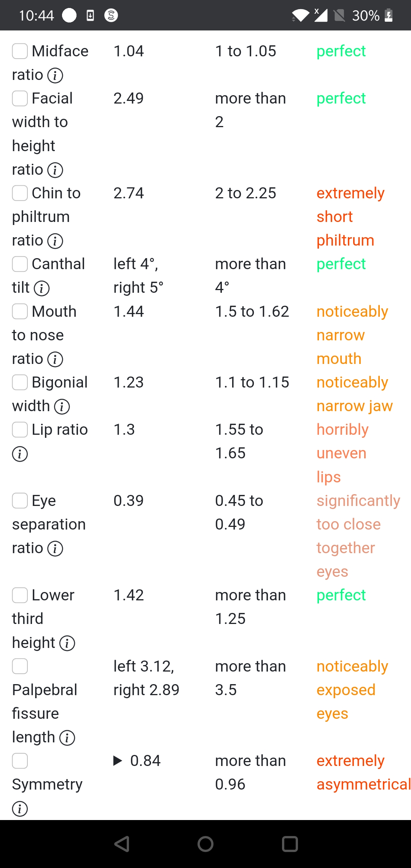The image size is (411, 868).
Task: Show Eye separation ratio info
Action: pyautogui.click(x=55, y=549)
